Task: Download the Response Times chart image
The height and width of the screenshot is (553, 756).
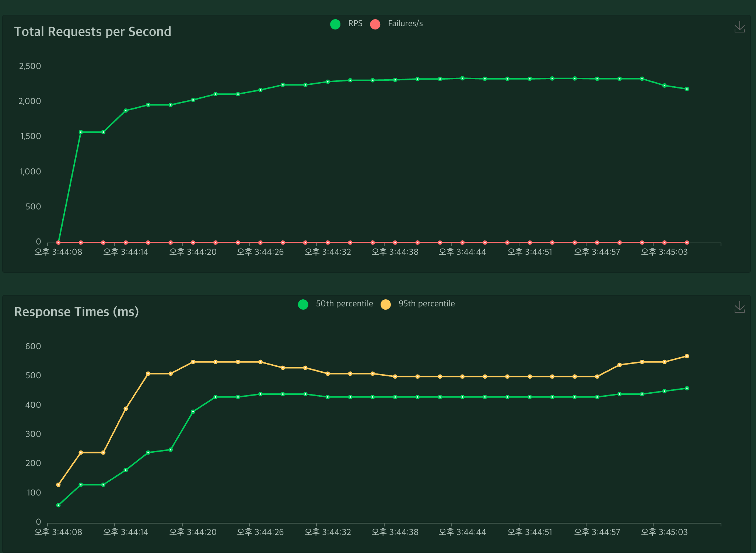Action: [739, 307]
